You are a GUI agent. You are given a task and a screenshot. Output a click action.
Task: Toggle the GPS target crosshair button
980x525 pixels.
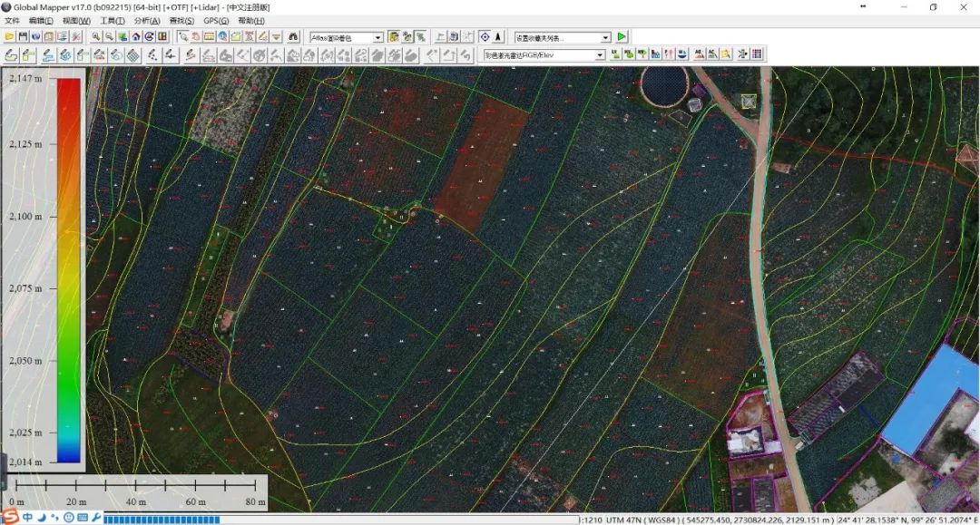[x=484, y=37]
